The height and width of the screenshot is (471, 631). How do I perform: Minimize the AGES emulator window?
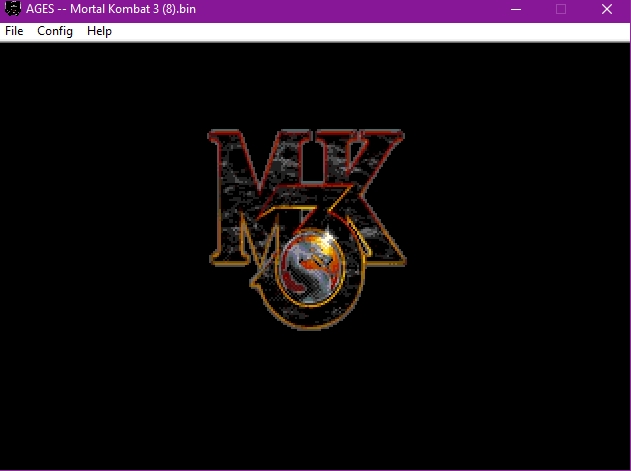point(516,9)
